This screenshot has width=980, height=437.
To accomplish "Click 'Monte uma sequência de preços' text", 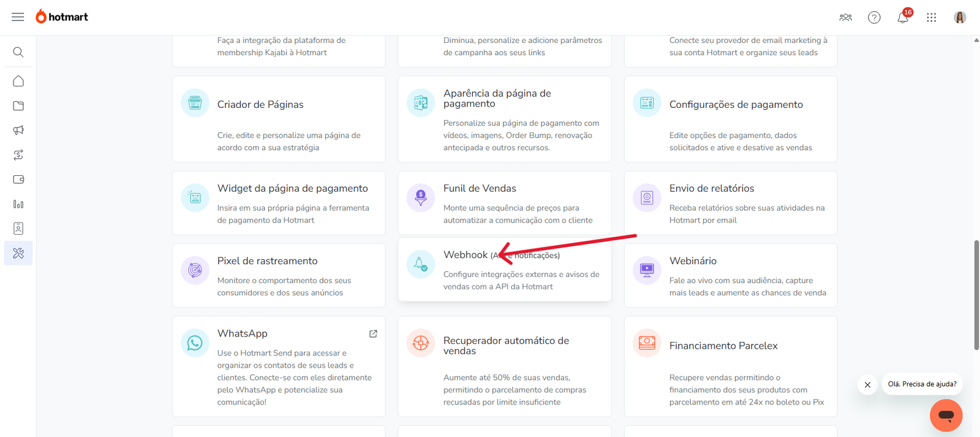I will point(518,215).
